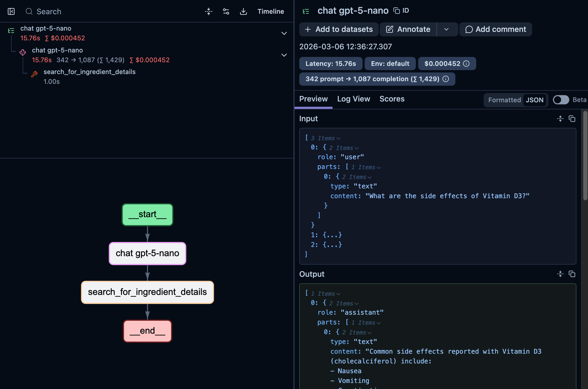Download the trace via download icon
This screenshot has height=389, width=588.
point(243,11)
